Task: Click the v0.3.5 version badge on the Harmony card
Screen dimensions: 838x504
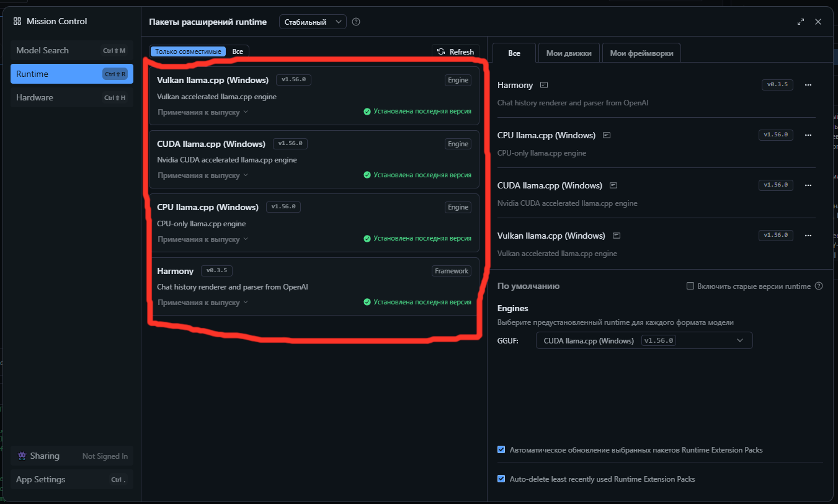Action: (x=216, y=271)
